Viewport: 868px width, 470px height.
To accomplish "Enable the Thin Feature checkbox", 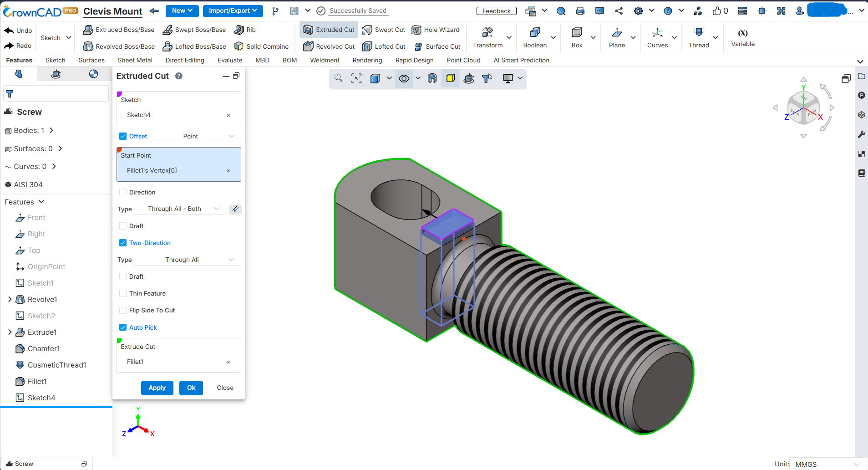I will pyautogui.click(x=123, y=293).
